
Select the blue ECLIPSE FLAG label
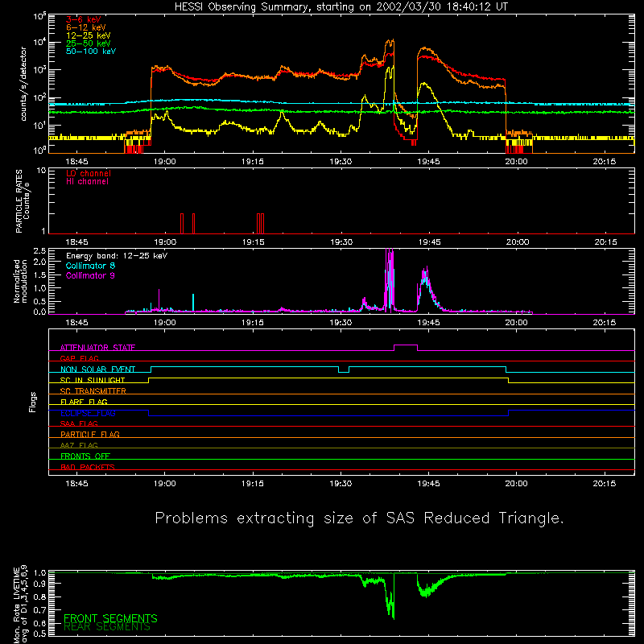coord(88,413)
